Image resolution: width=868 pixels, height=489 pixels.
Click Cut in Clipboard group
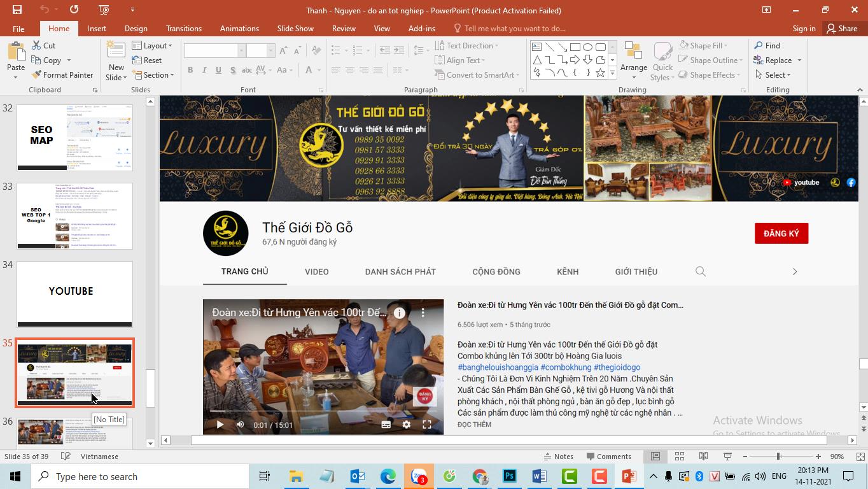(x=43, y=45)
